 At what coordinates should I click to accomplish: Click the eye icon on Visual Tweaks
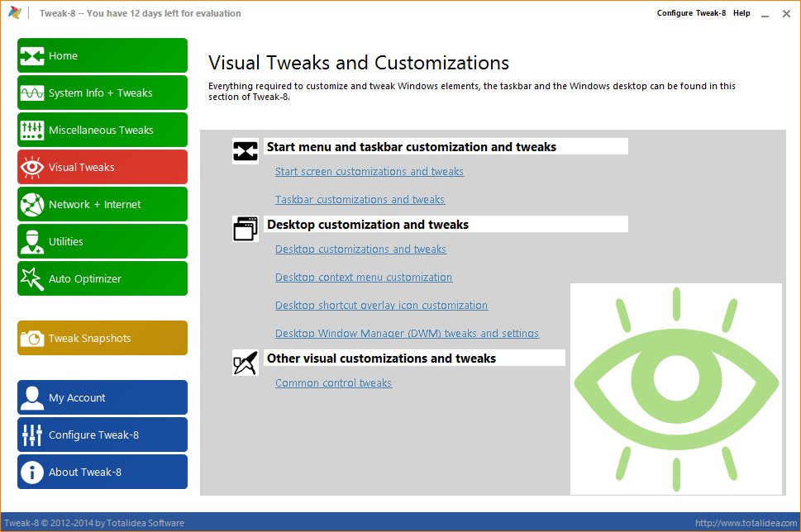(31, 168)
